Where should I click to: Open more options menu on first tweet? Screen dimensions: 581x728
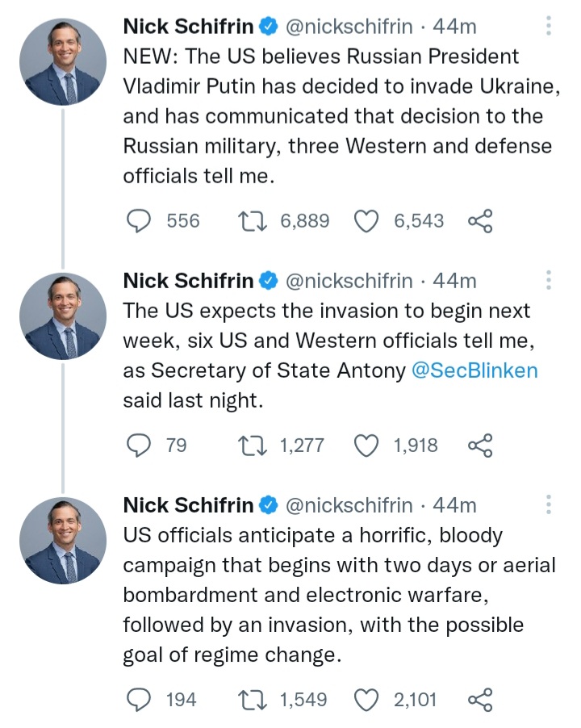click(x=549, y=27)
